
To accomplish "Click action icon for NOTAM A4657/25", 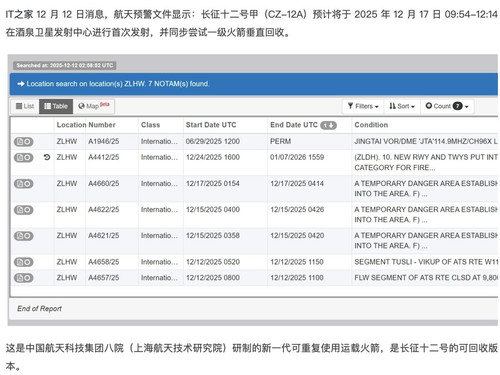I will coord(24,278).
